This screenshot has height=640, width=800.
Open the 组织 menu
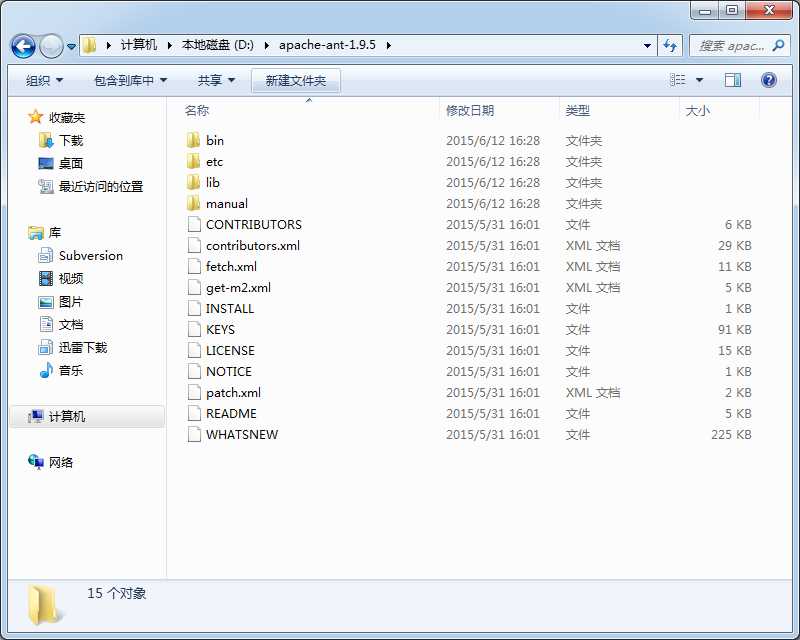click(44, 81)
